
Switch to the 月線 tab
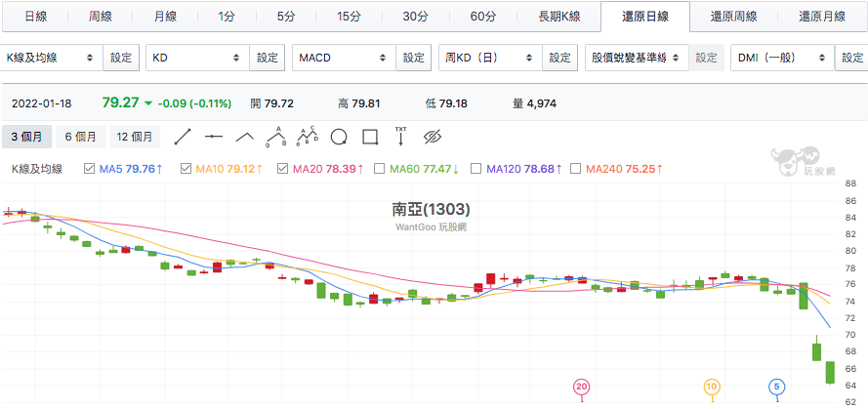tap(166, 17)
